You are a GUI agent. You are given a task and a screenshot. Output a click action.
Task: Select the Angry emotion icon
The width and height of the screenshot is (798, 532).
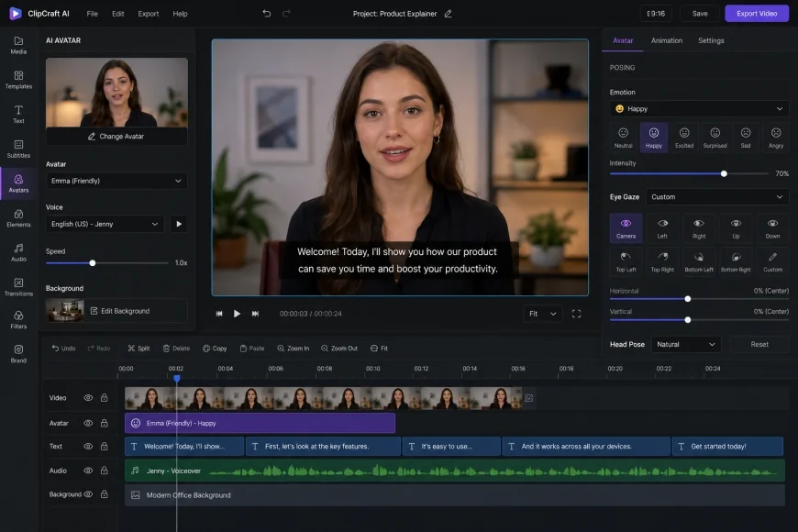point(776,138)
